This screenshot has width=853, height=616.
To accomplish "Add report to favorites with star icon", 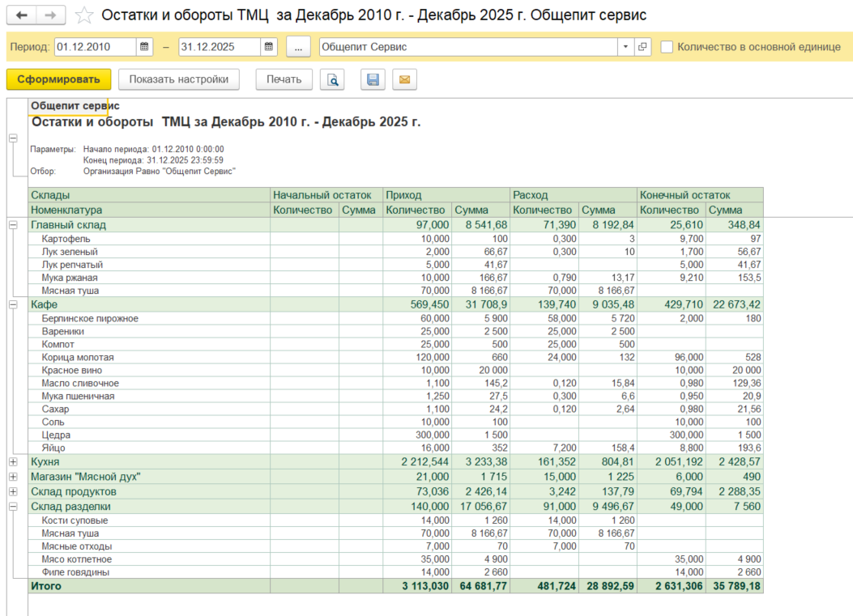I will 84,15.
